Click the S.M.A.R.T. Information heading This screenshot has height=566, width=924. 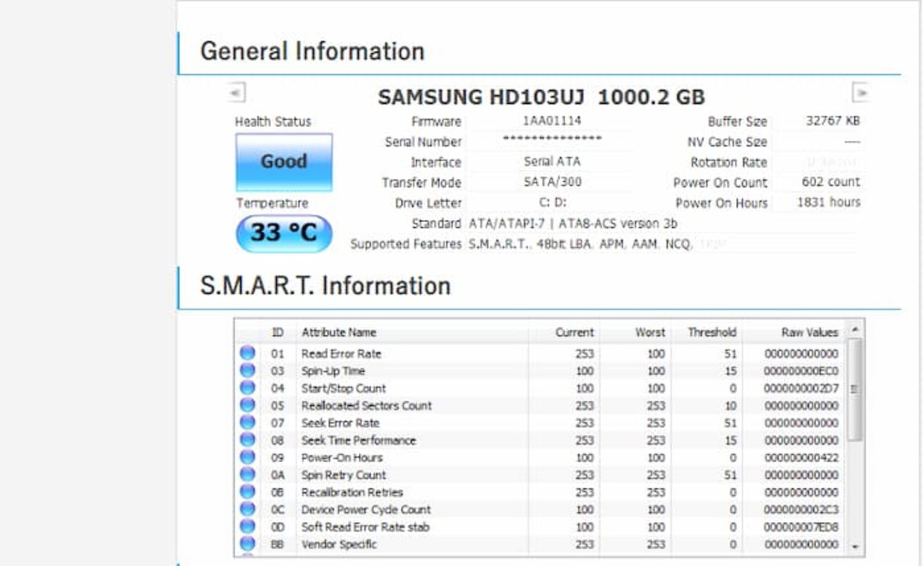[x=326, y=286]
